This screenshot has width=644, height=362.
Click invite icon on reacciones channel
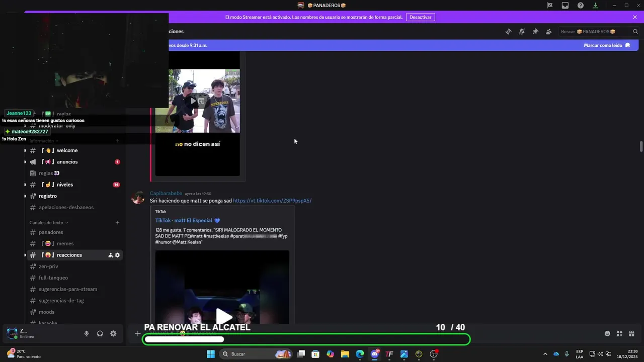(110, 255)
